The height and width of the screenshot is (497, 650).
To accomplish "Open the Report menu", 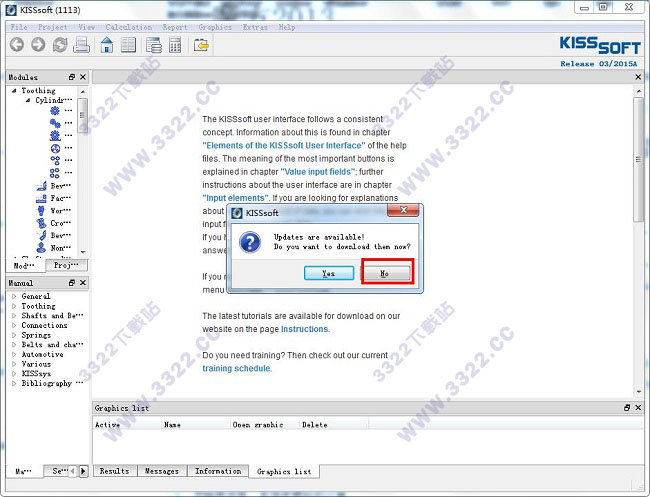I will coord(175,27).
